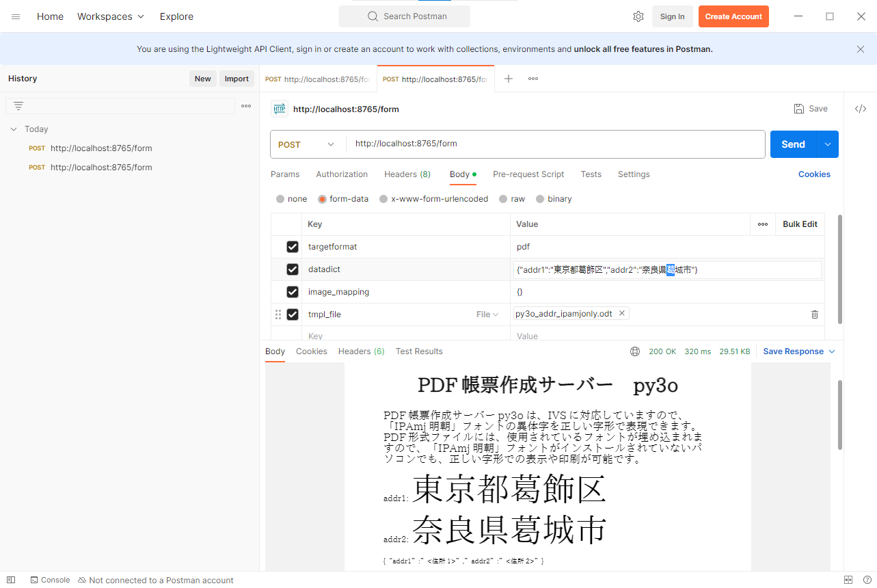Select the form-data body type
Screen dimensions: 877x588
(322, 199)
